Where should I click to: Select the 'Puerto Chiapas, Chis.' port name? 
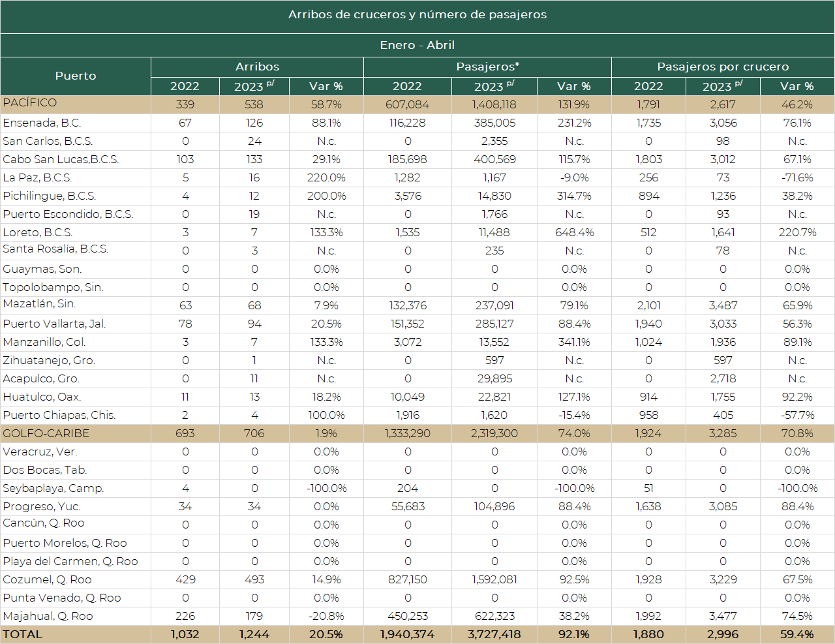[x=59, y=415]
